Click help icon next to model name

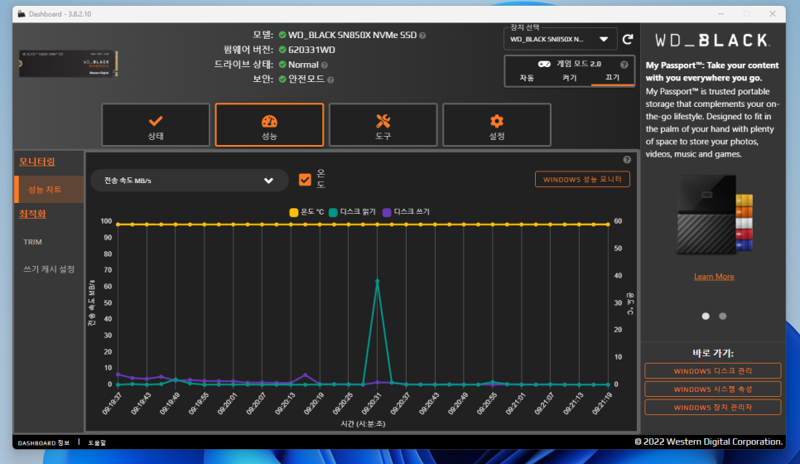click(x=422, y=36)
